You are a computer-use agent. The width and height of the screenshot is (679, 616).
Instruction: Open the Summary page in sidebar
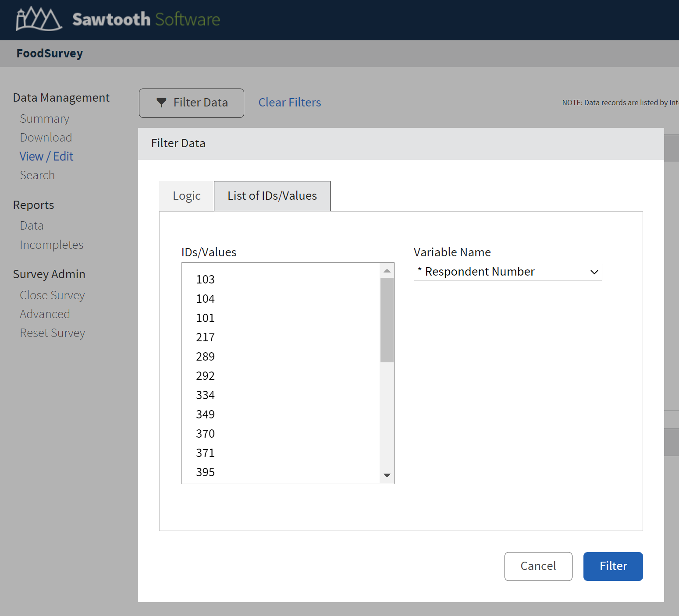point(45,119)
